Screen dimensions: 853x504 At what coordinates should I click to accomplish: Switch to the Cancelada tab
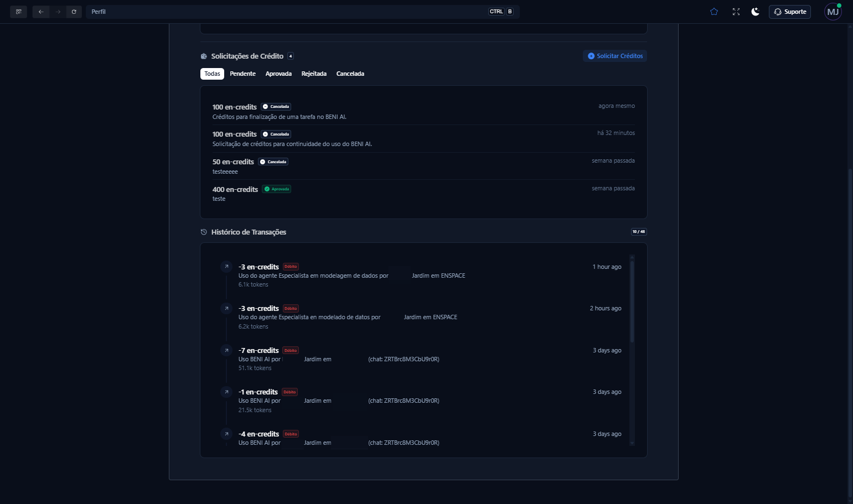pyautogui.click(x=350, y=74)
